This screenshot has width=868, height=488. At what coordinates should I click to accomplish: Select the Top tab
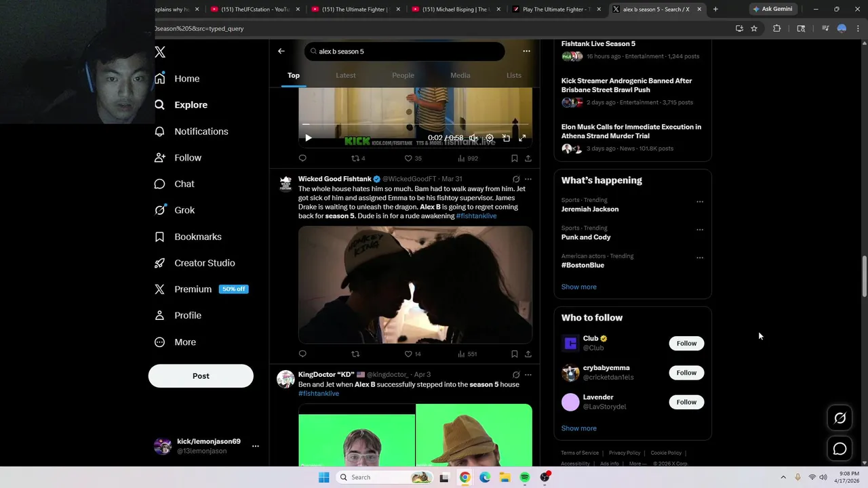[x=294, y=75]
